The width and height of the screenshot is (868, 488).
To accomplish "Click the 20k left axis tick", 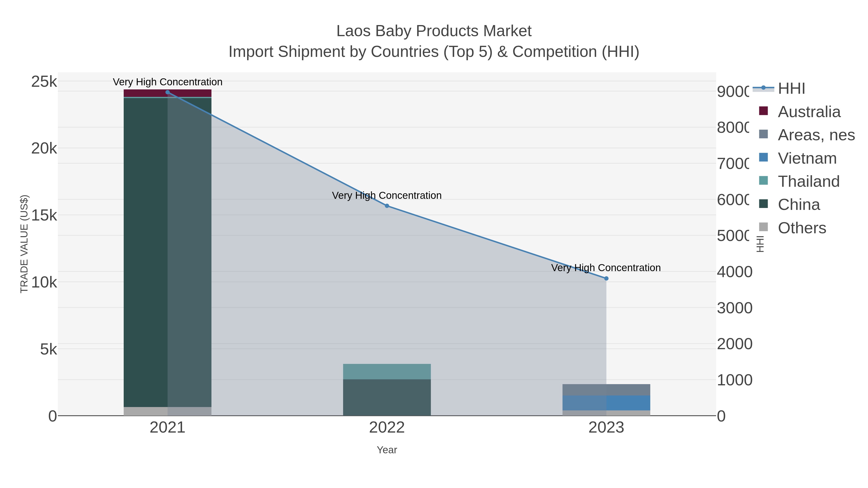I will click(44, 148).
